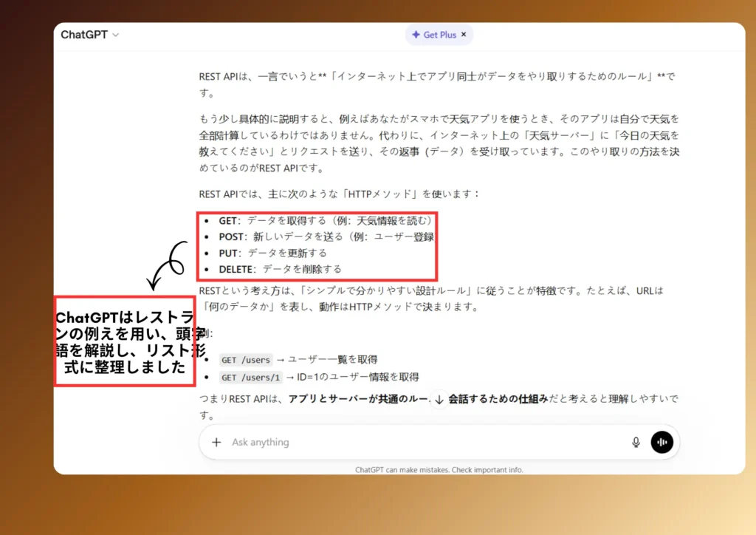Viewport: 756px width, 535px height.
Task: Click the plus attach icon in message box
Action: [x=216, y=442]
